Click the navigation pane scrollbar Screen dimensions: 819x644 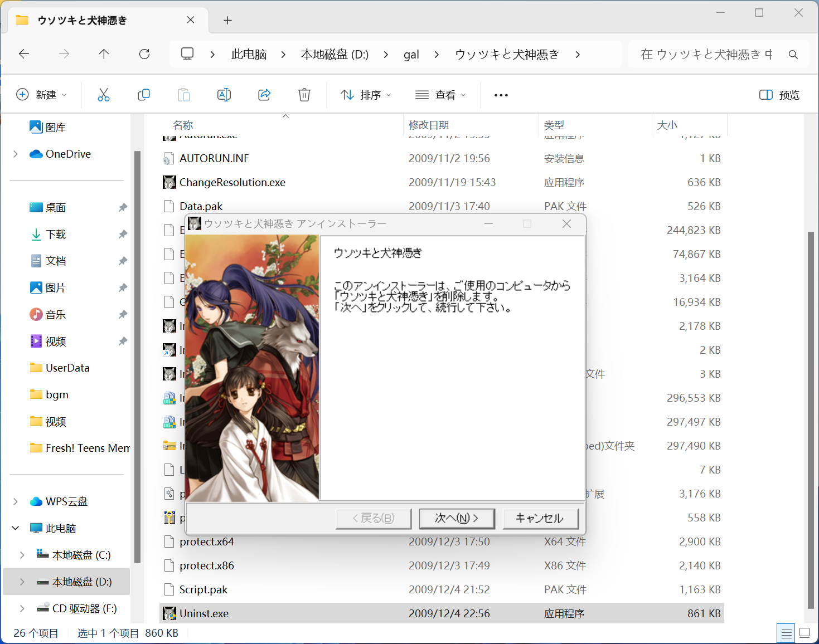pyautogui.click(x=137, y=357)
